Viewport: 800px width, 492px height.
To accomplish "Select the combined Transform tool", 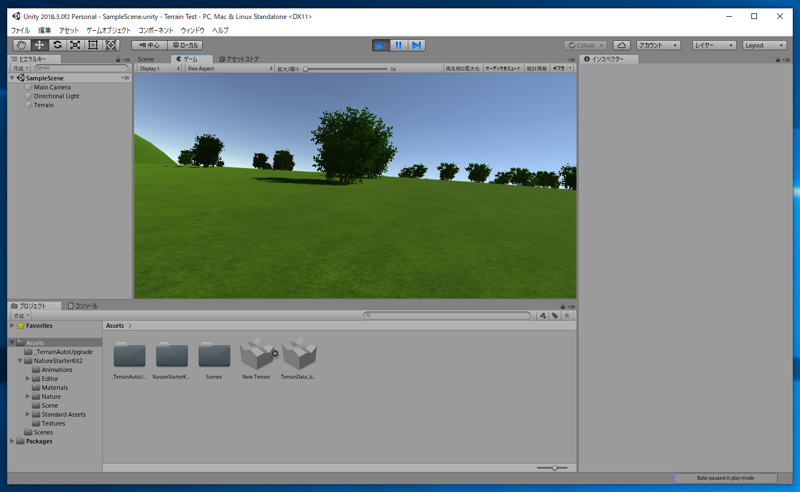I will (x=111, y=45).
